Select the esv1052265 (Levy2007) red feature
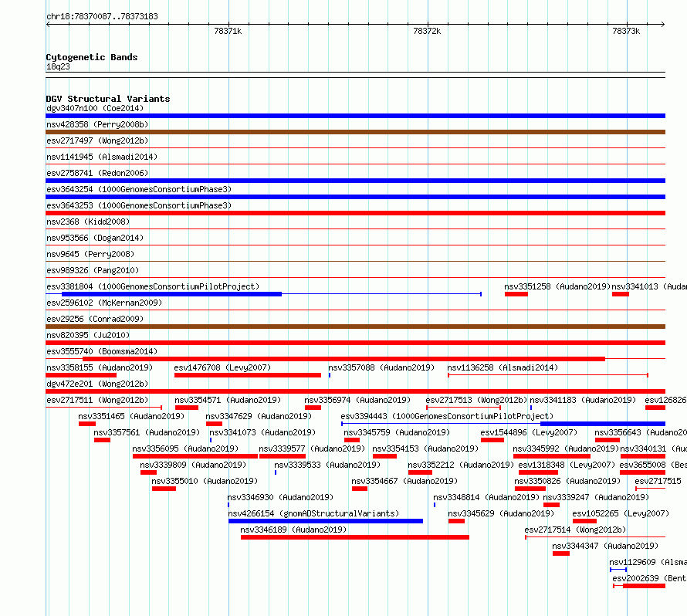687x616 pixels. [584, 521]
